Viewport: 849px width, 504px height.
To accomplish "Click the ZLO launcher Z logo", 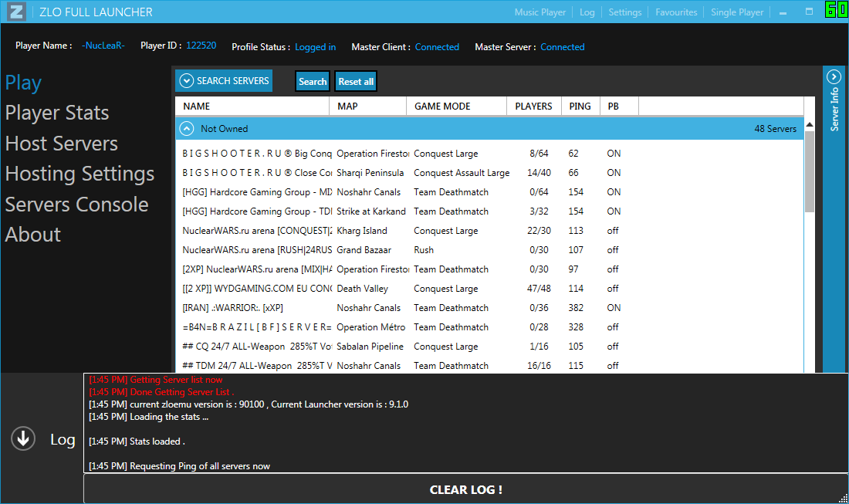I will 16,12.
